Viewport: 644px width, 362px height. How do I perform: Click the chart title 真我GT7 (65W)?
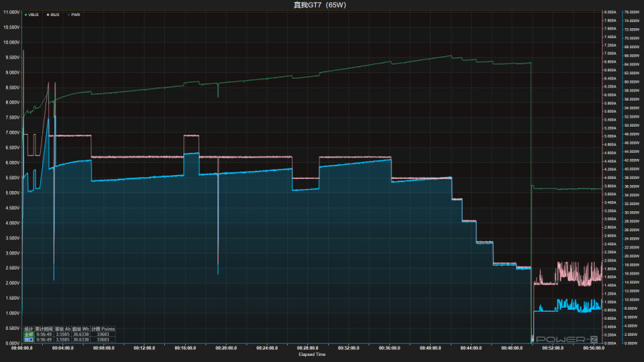320,5
